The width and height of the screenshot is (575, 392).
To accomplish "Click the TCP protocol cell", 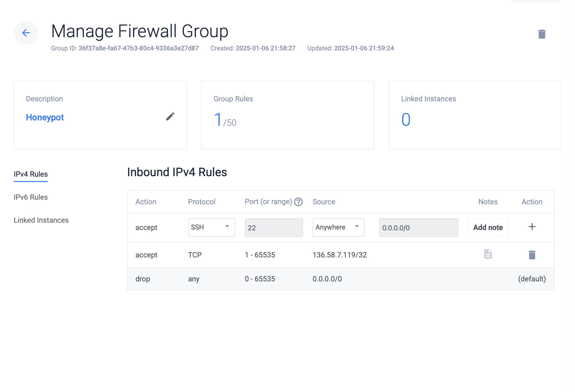I will [x=195, y=255].
